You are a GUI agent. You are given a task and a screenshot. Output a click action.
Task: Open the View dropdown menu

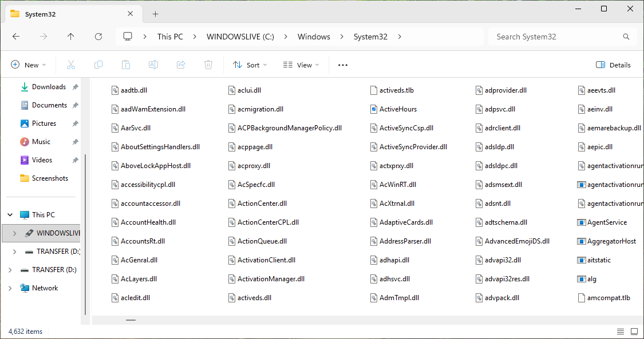pos(301,65)
